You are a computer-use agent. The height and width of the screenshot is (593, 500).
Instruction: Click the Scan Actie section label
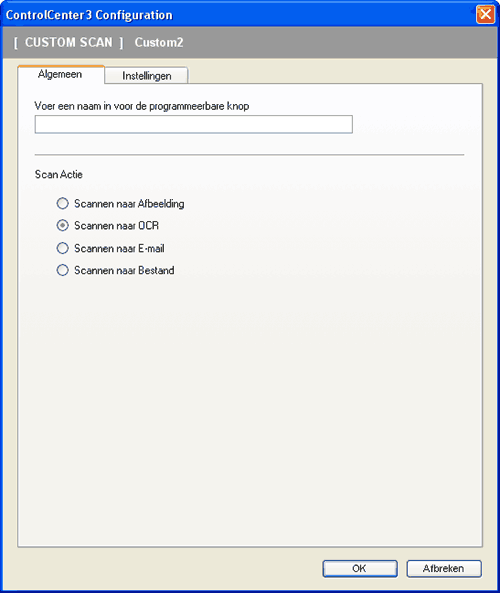click(59, 174)
